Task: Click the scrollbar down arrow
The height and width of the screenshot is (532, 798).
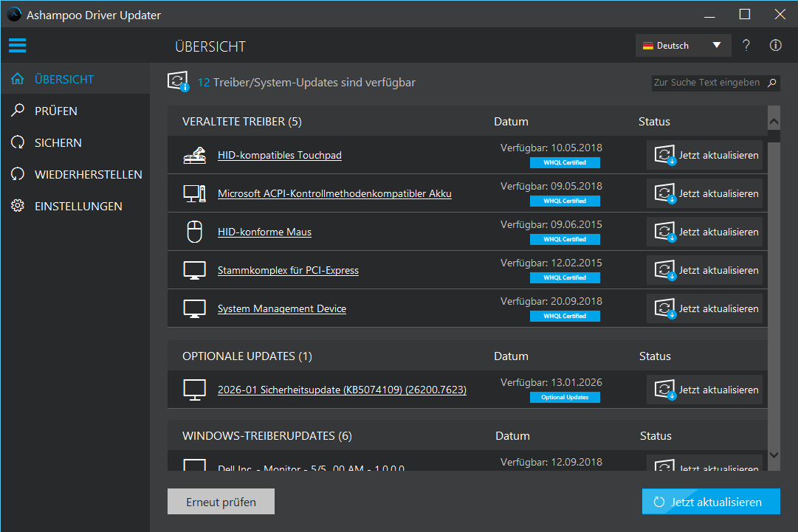Action: pyautogui.click(x=774, y=455)
